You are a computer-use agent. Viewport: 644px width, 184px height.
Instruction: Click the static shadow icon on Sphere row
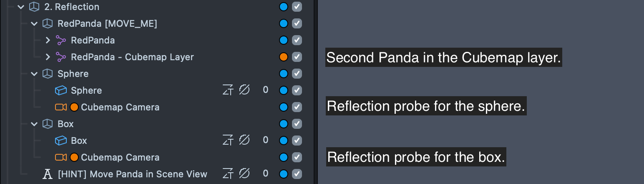(x=227, y=90)
